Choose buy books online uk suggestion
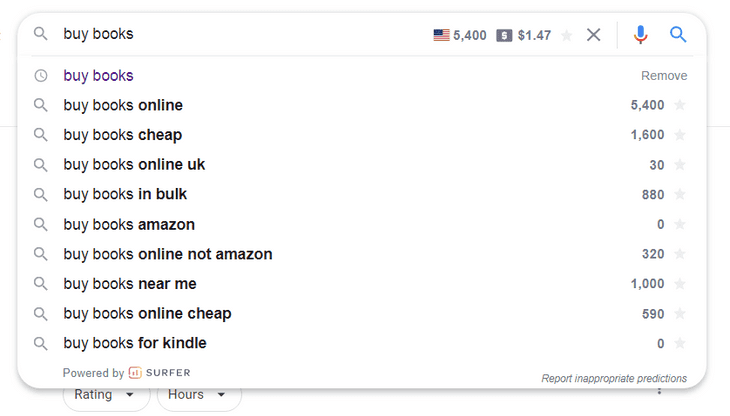This screenshot has height=416, width=730. click(134, 165)
